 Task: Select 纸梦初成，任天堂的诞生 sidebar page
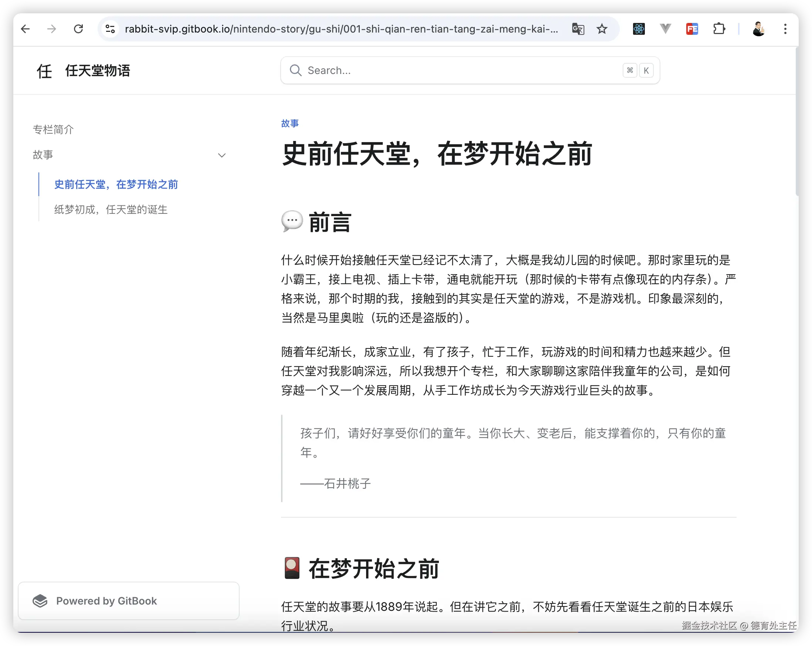point(111,209)
